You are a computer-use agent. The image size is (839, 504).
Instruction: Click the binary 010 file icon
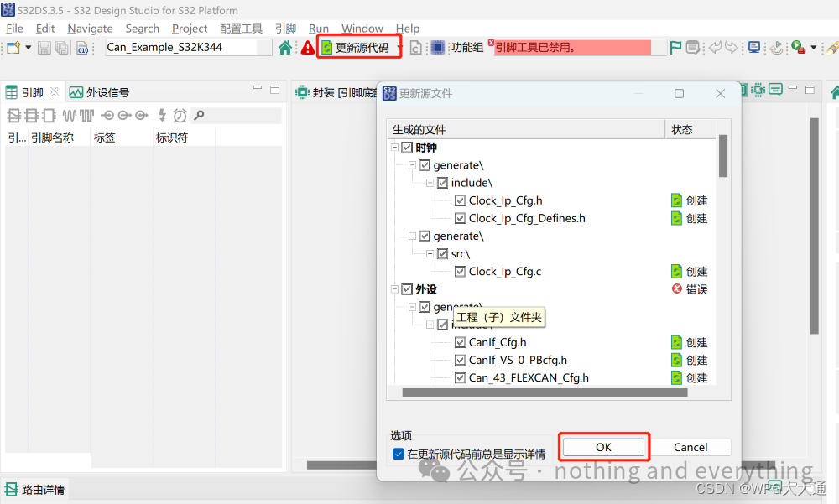[82, 48]
